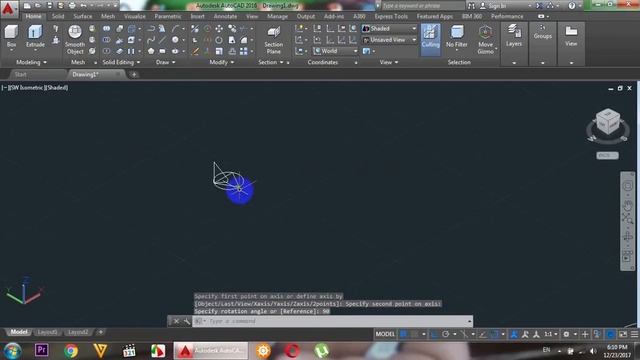Select the Extrude tool
This screenshot has width=640, height=360.
click(x=35, y=36)
